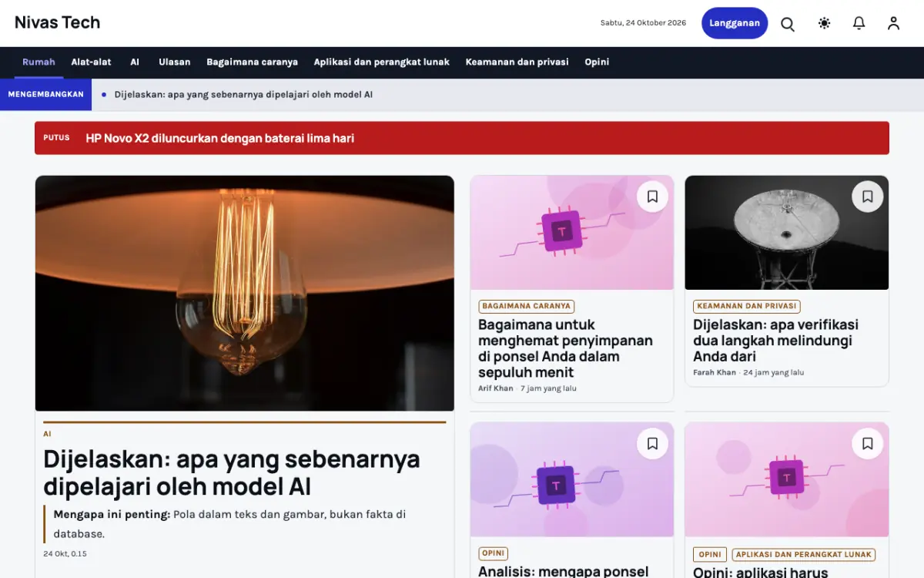The image size is (924, 578).
Task: Select the Rumah nav tab
Action: (x=38, y=62)
